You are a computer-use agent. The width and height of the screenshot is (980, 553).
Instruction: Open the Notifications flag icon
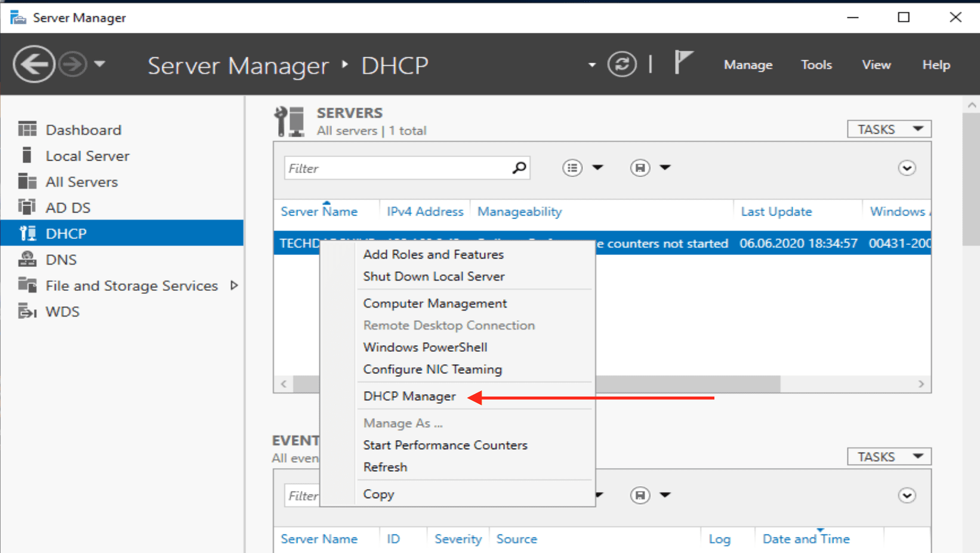tap(683, 62)
